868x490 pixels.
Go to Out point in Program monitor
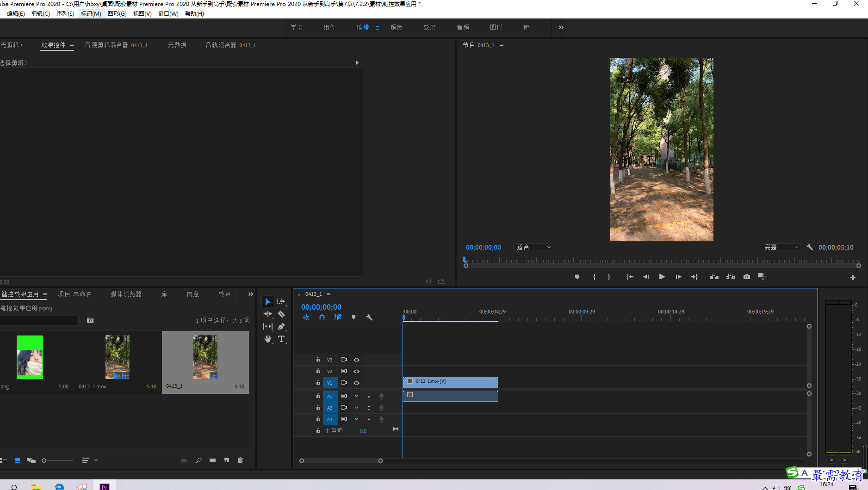[x=694, y=277]
